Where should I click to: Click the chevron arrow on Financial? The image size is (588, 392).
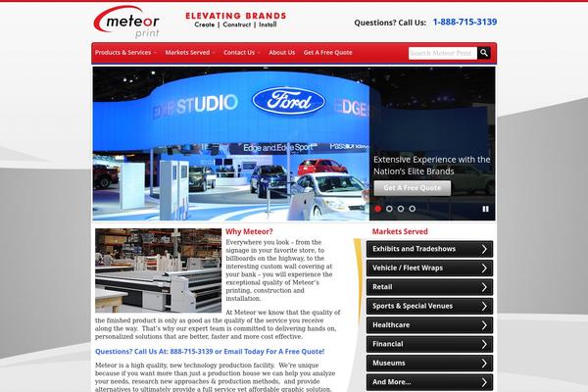tap(484, 344)
